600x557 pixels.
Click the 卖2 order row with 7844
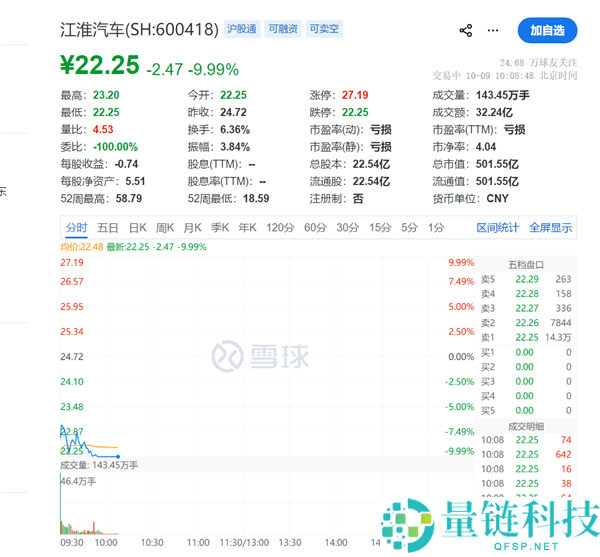pos(526,323)
